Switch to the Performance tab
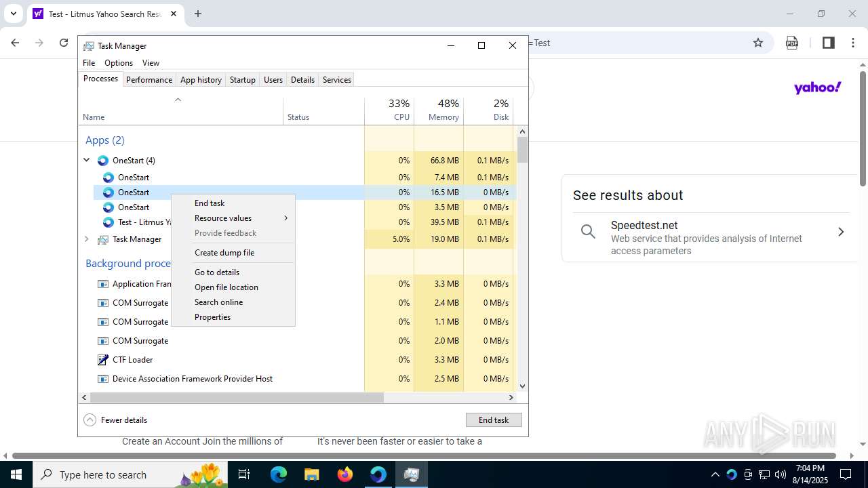 (149, 80)
